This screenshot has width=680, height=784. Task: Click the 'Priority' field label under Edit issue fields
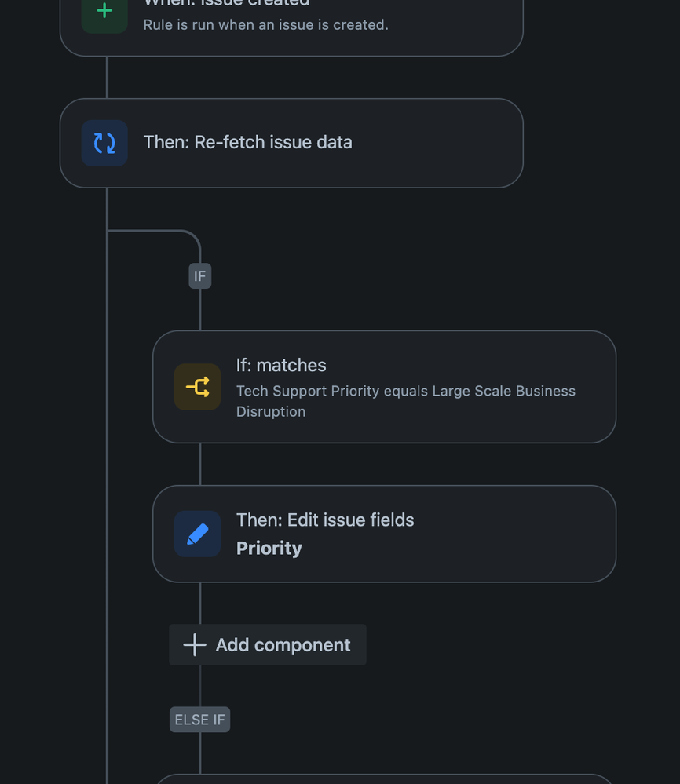pyautogui.click(x=269, y=548)
